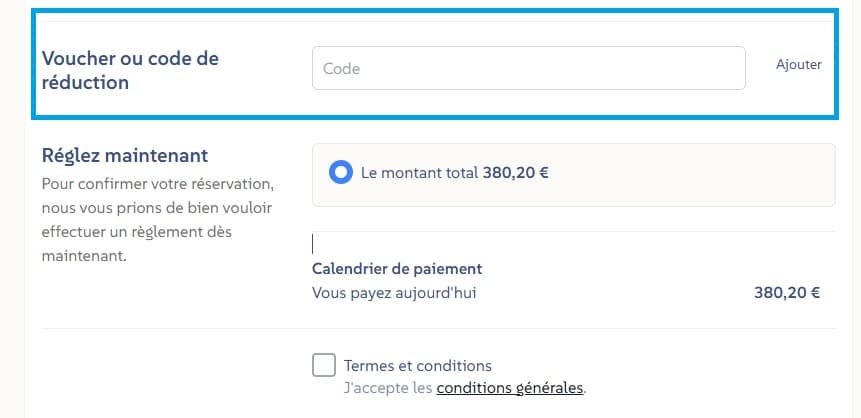Click the 'Termes et conditions' label text

pyautogui.click(x=417, y=366)
